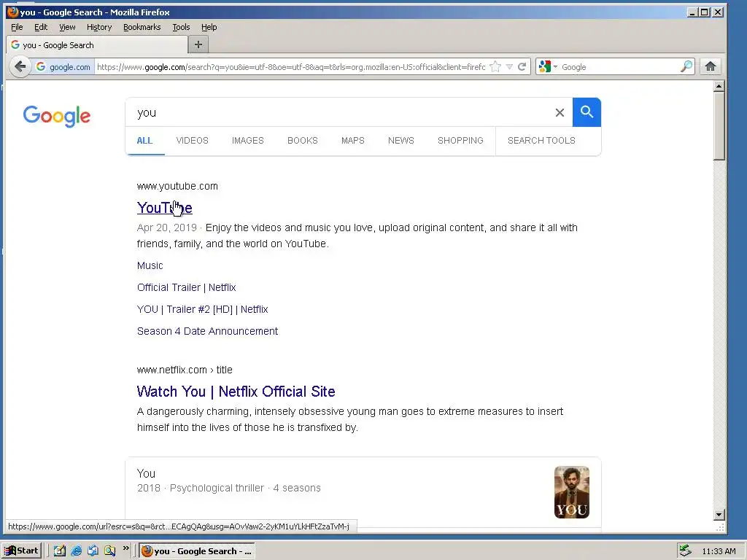The height and width of the screenshot is (560, 747).
Task: Click the 'You' knowledge card title
Action: 146,474
